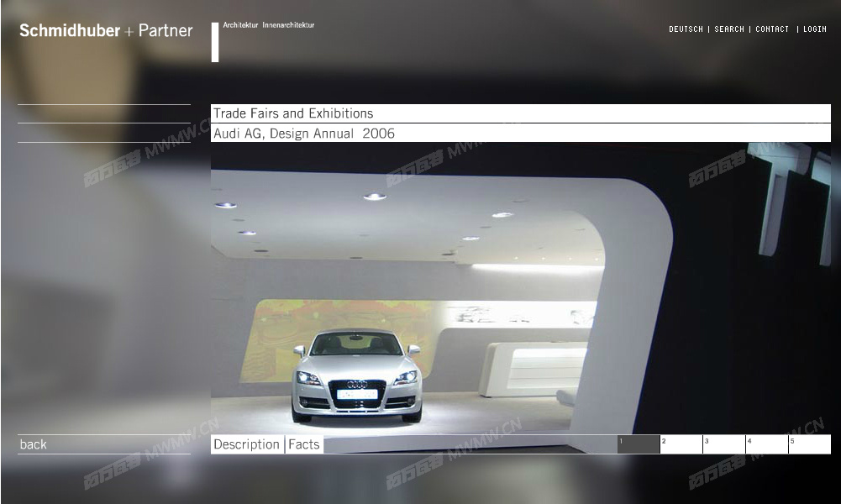This screenshot has height=504, width=841.
Task: Select image page 5
Action: (810, 444)
